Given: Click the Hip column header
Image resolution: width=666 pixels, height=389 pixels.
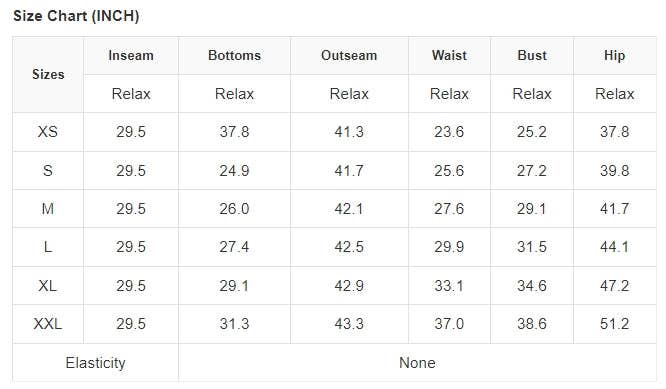Looking at the screenshot, I should (x=615, y=55).
